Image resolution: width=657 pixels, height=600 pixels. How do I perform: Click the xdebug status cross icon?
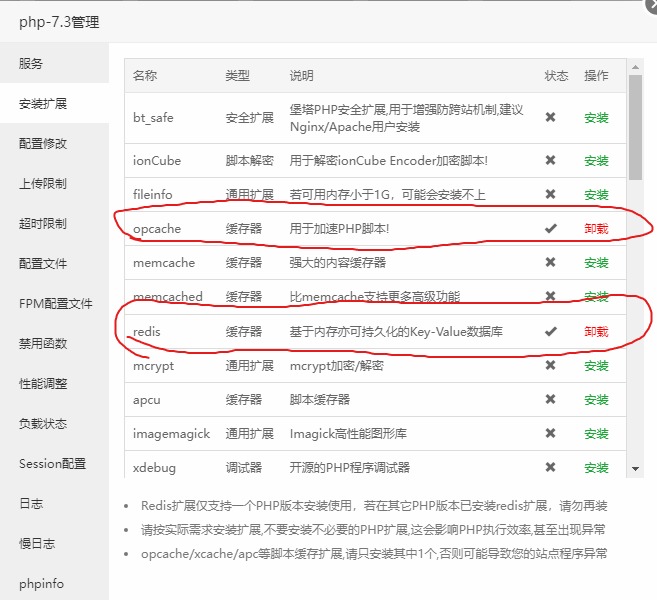pos(551,467)
